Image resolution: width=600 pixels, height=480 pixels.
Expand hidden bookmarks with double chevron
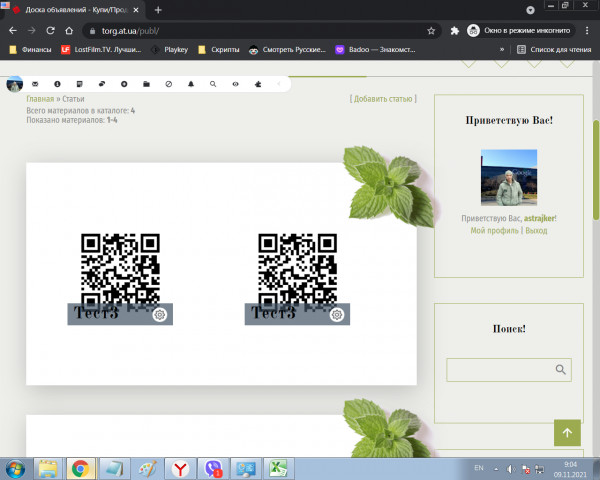coord(502,50)
